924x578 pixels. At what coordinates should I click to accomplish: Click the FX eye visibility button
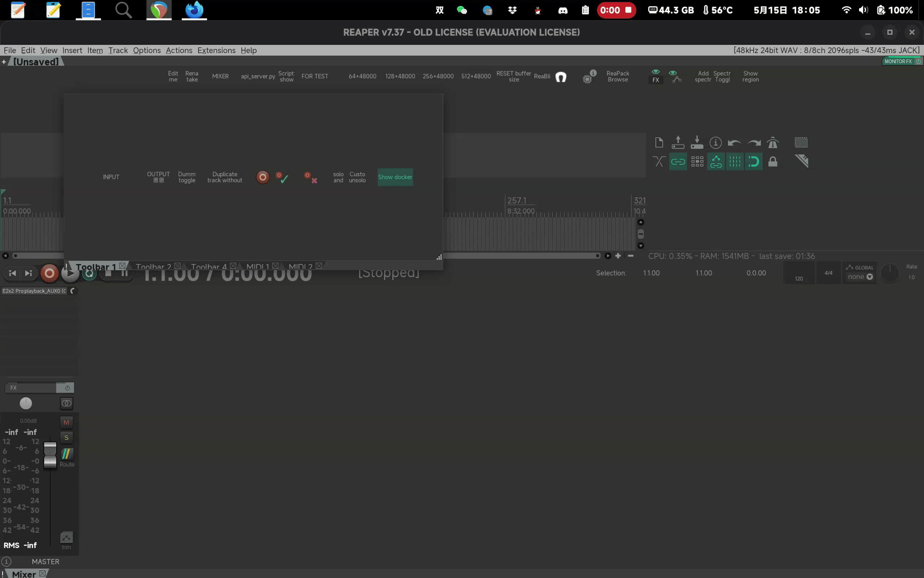(x=655, y=77)
